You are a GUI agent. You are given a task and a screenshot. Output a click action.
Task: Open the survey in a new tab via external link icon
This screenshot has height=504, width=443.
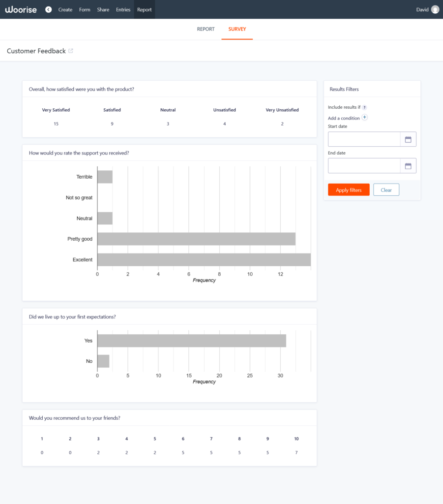pyautogui.click(x=71, y=50)
